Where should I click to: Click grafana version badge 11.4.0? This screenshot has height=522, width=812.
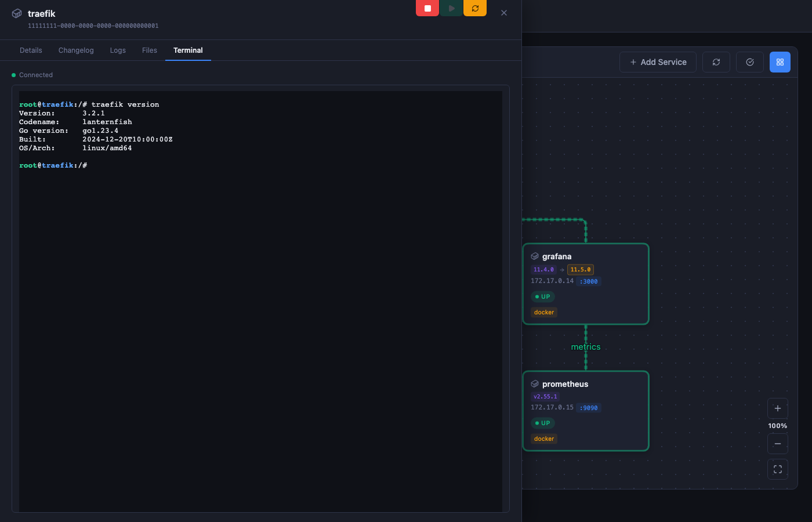pyautogui.click(x=543, y=270)
